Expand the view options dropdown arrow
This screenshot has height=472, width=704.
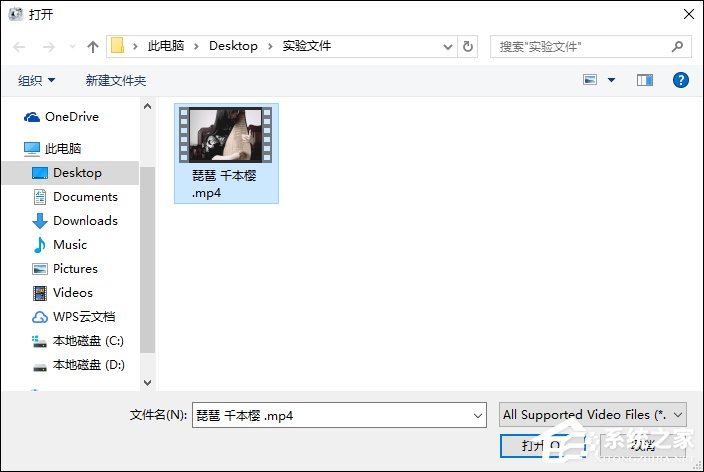click(612, 80)
